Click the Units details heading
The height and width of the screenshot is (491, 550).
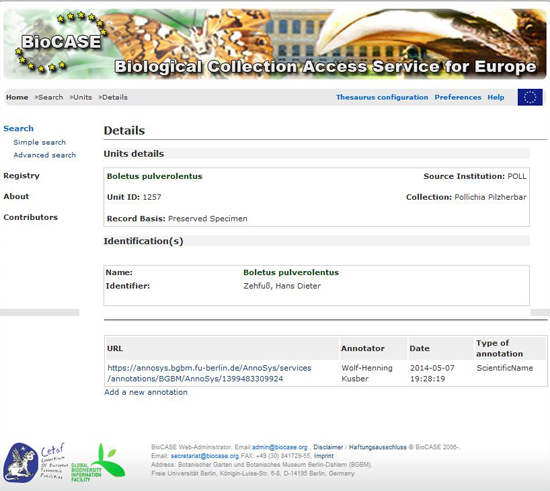click(134, 154)
